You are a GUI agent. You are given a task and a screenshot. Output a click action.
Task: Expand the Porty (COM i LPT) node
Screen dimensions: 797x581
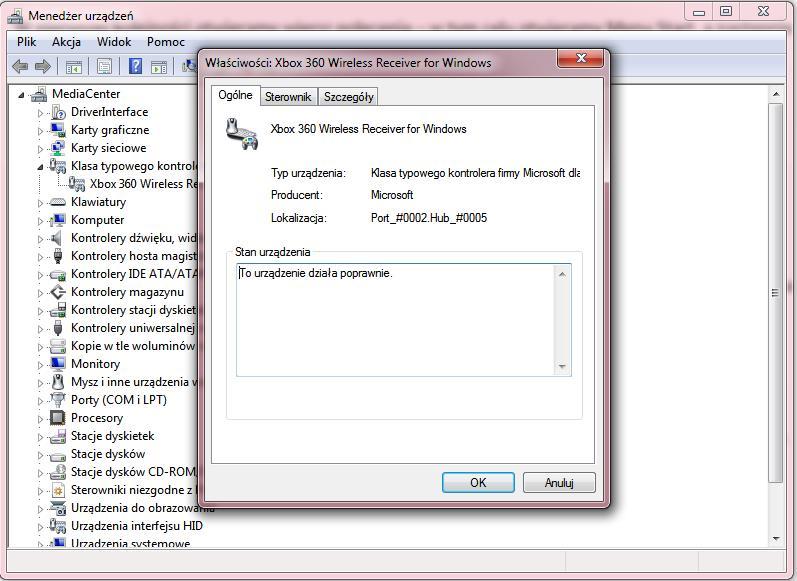click(x=40, y=401)
